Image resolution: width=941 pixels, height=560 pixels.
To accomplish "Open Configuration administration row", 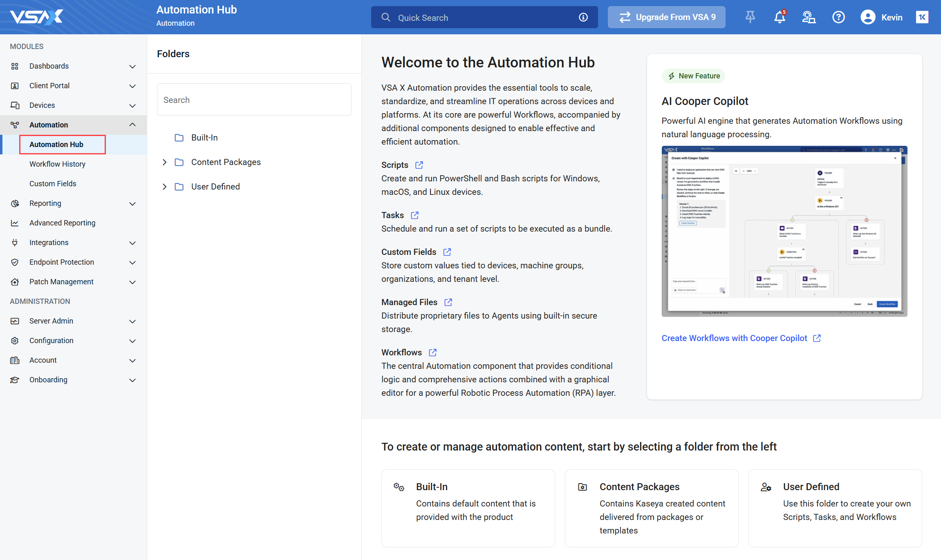I will click(73, 341).
